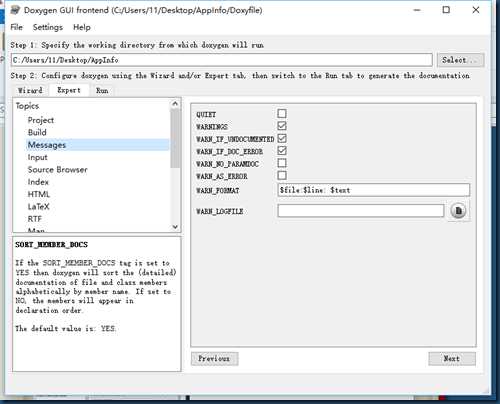Click the WARN_LOGFILE text field

[361, 211]
